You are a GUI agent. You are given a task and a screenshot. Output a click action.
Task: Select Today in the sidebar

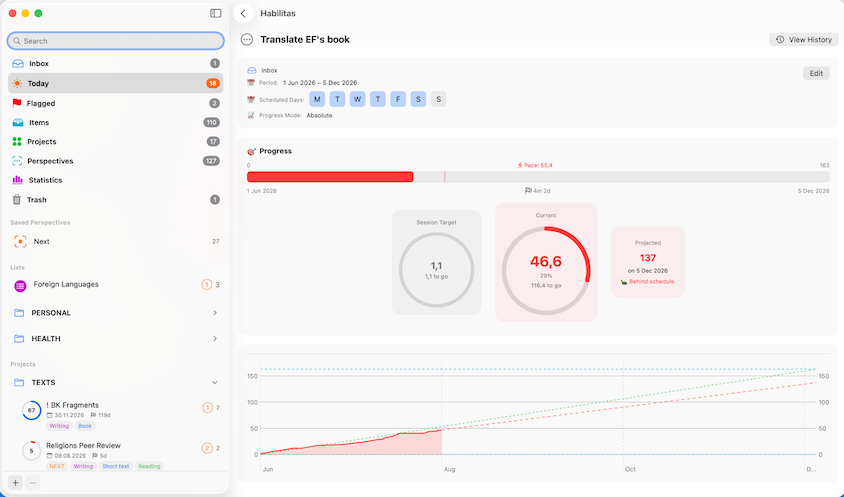click(x=116, y=83)
